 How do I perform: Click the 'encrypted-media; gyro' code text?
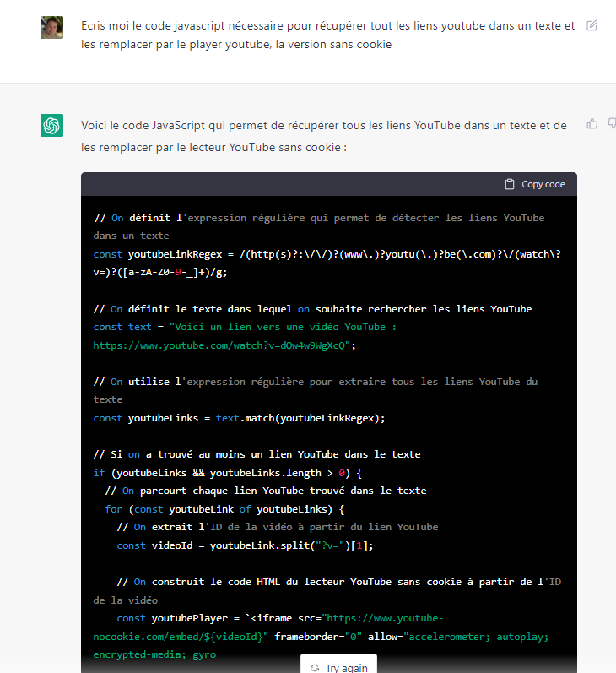point(154,654)
